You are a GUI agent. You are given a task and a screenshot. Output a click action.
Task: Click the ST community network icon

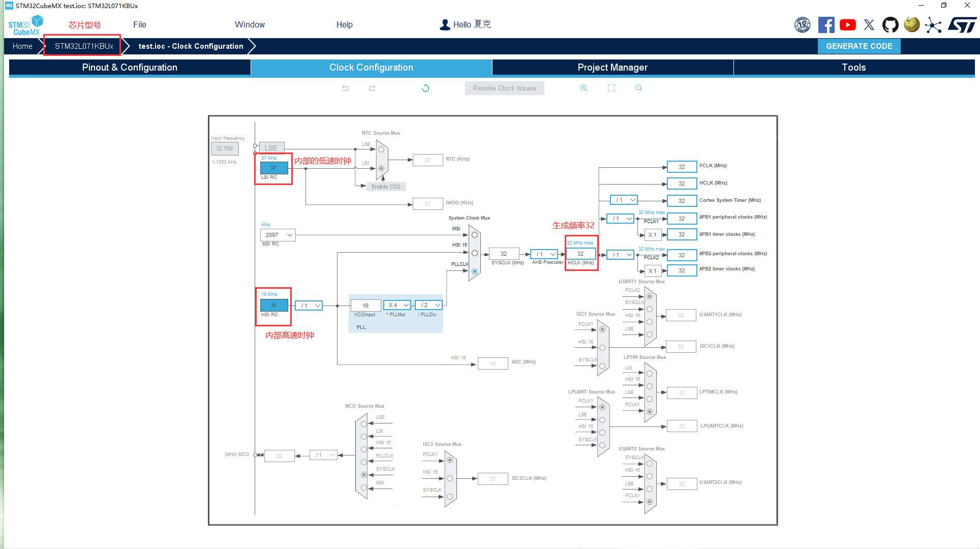pos(933,24)
